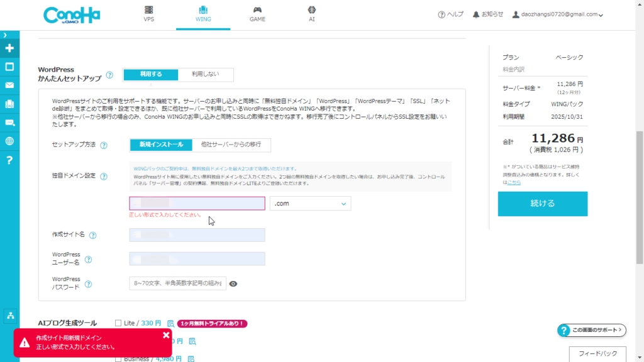Open the mail icon in sidebar
Screen dimensions: 644x362
pos(9,85)
